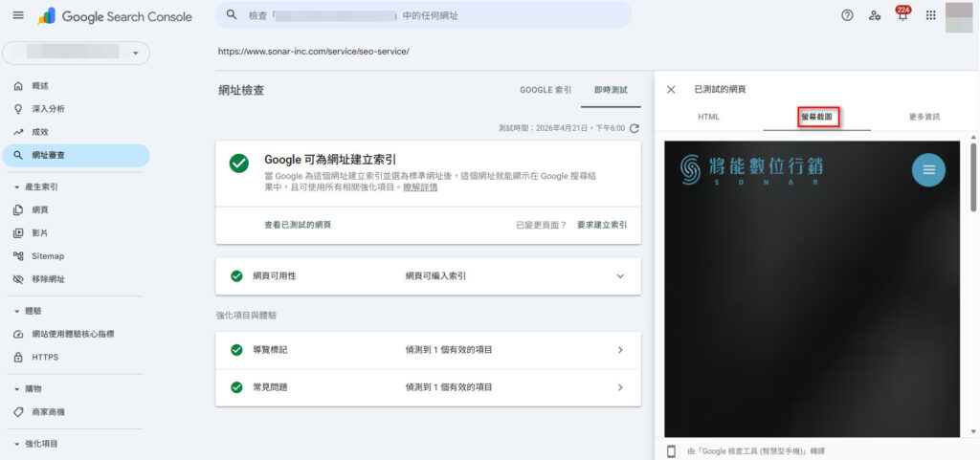The height and width of the screenshot is (460, 980).
Task: Switch to 更多資訊 more info tab
Action: click(x=924, y=117)
